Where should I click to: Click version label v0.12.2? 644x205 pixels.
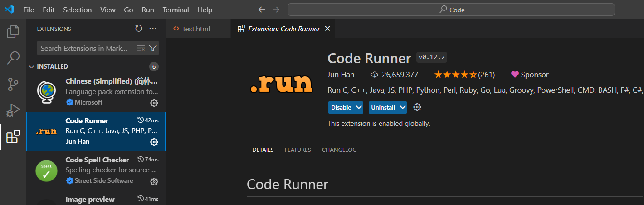432,57
